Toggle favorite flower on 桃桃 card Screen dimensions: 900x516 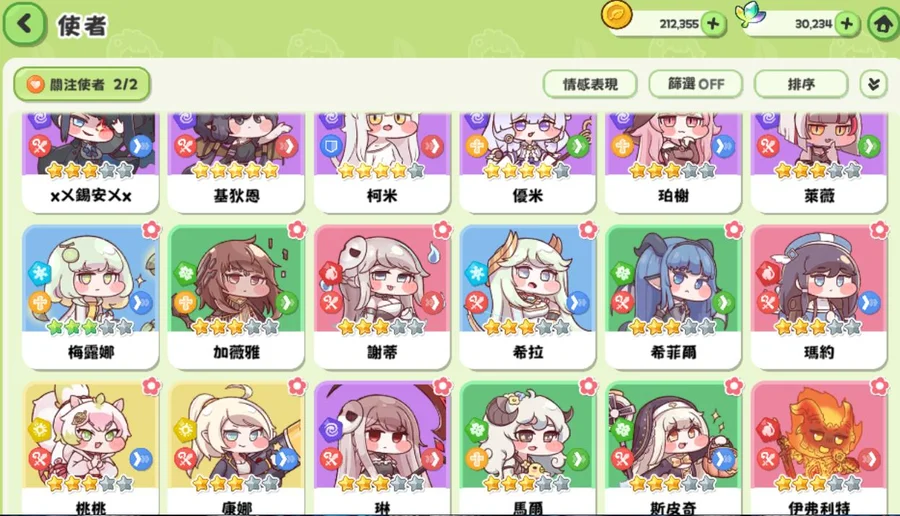click(150, 386)
